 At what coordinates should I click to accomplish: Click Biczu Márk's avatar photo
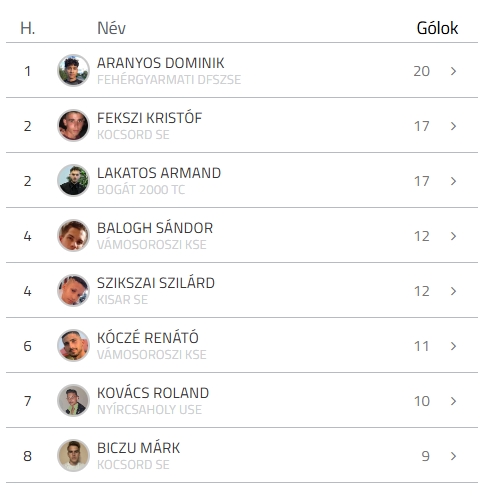(73, 456)
